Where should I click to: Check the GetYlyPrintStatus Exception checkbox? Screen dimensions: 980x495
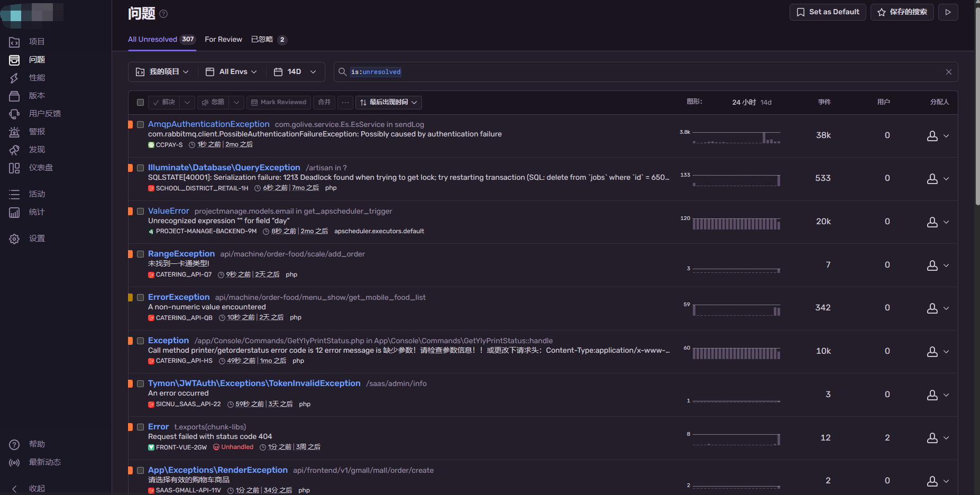pyautogui.click(x=140, y=341)
